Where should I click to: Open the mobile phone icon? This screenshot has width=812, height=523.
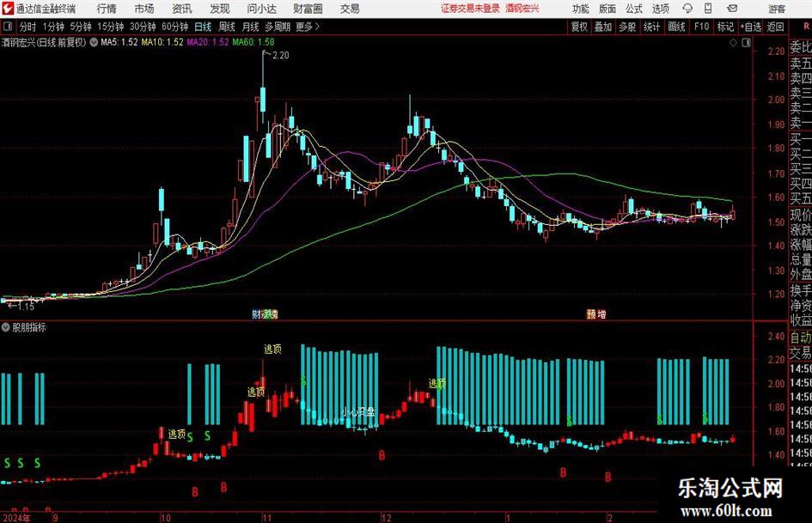coord(708,9)
